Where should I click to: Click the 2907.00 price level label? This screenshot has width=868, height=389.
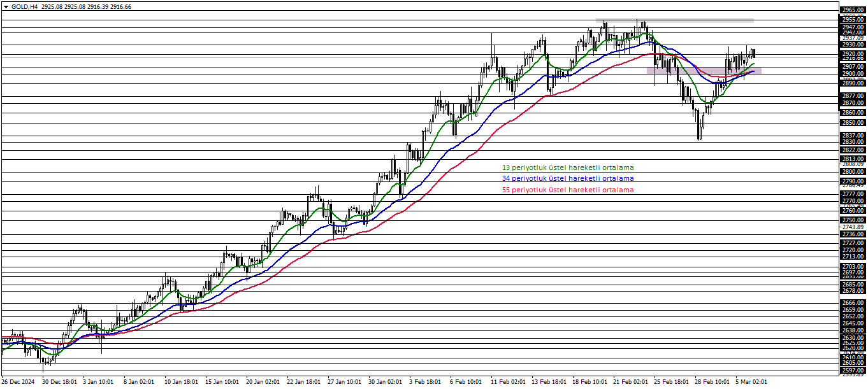853,67
